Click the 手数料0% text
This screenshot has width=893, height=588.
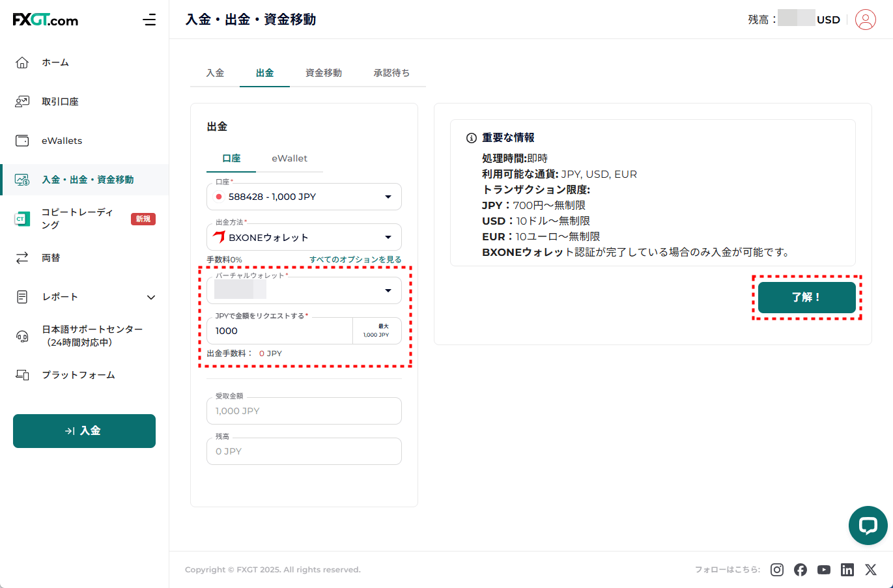click(x=224, y=259)
